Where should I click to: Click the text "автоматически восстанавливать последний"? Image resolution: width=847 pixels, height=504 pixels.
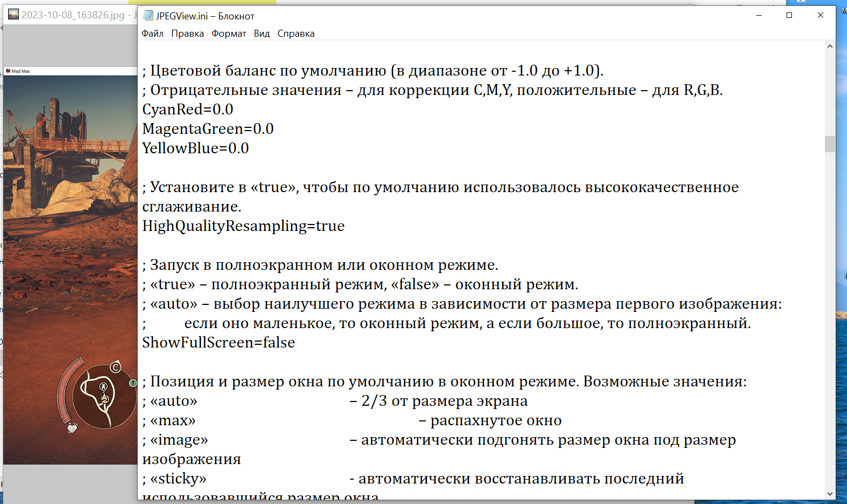(521, 479)
